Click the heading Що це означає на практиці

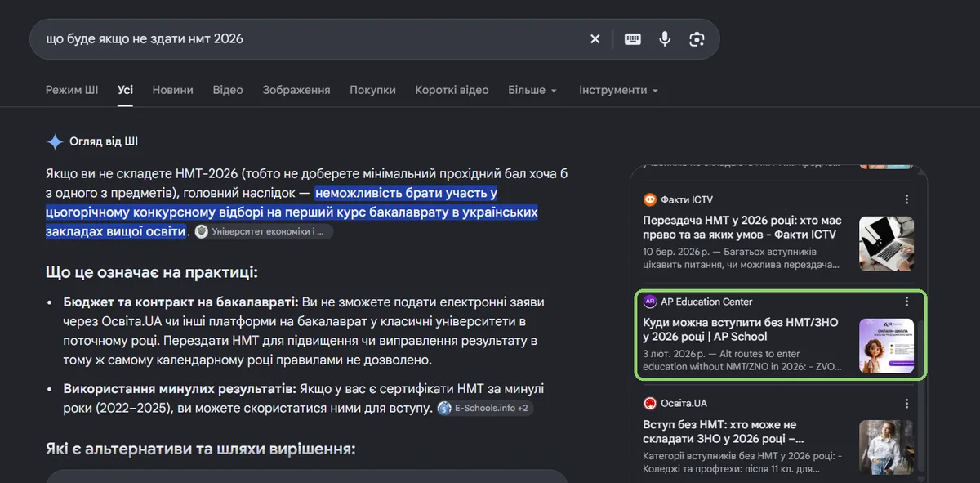152,272
